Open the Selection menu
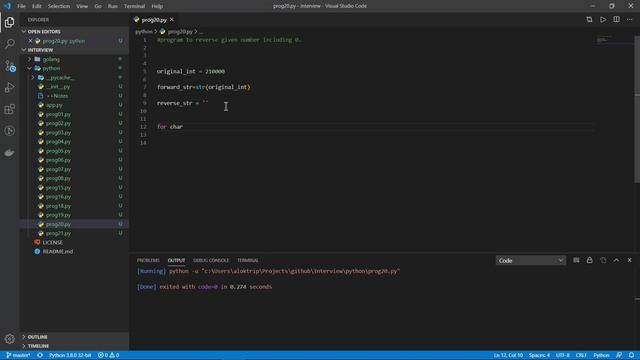Viewport: 640px width, 360px height. tap(59, 6)
